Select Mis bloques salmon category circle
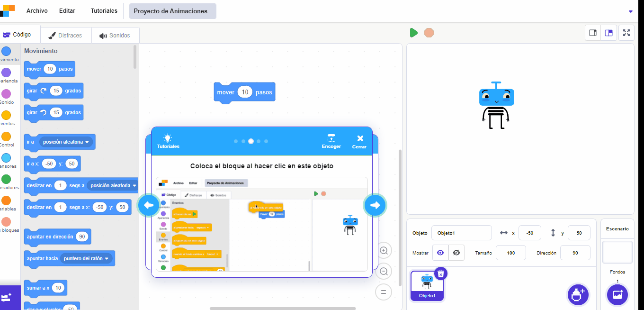Screen dimensions: 644x310 [x=6, y=221]
